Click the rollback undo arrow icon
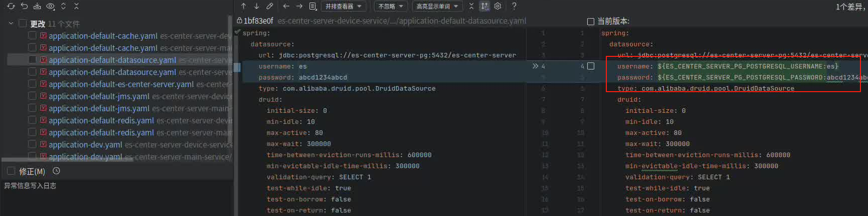 [24, 7]
